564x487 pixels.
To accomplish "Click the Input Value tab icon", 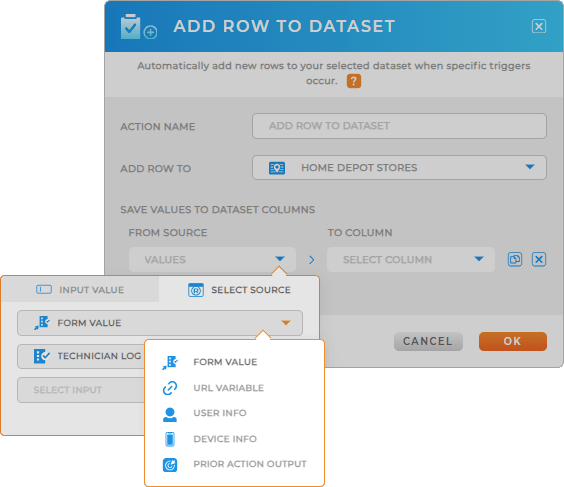I will (x=44, y=290).
